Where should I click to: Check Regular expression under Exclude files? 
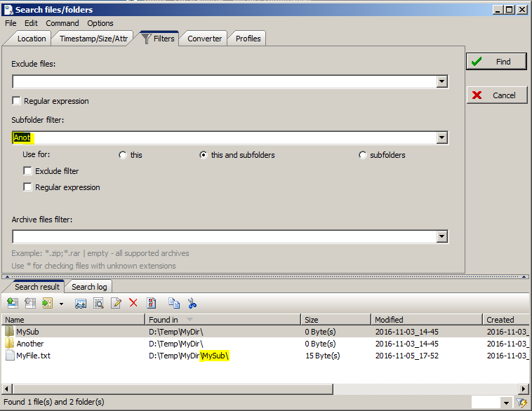(17, 101)
